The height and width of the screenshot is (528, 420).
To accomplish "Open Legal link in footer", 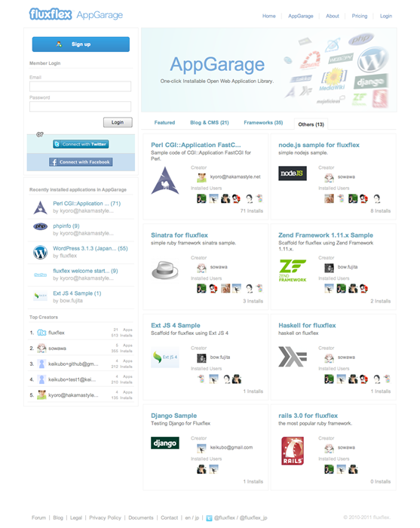I will point(76,517).
